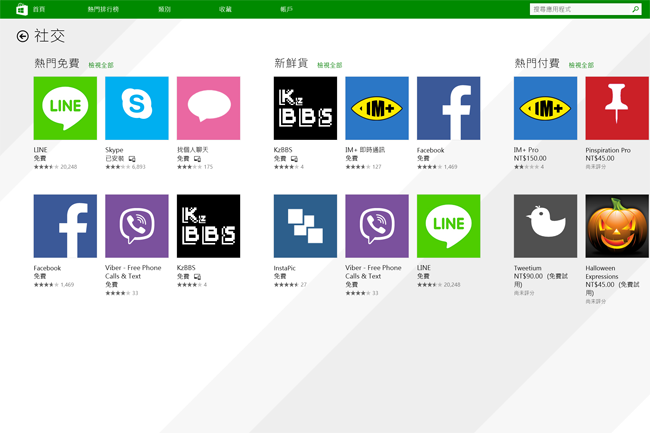This screenshot has width=650, height=433.
Task: Go to the 熱門排行榜 menu
Action: pos(102,9)
